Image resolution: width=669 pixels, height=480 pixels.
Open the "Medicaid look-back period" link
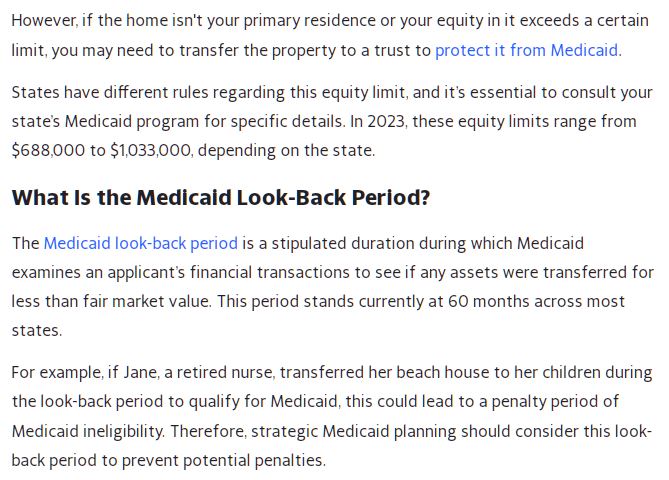[141, 243]
